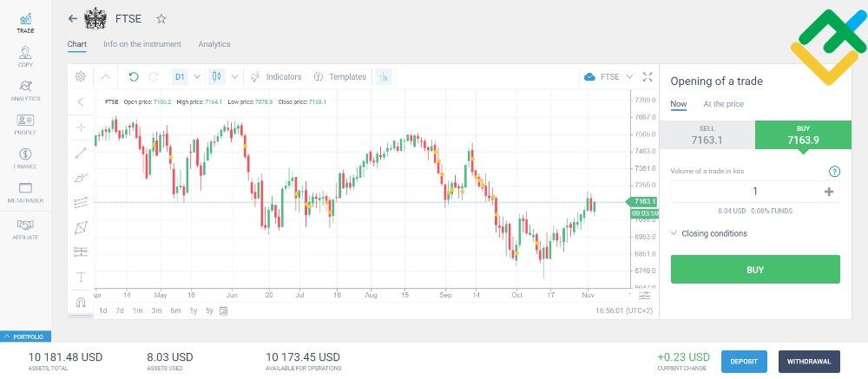Expand FTSE instrument dropdown in chart toolbar
Viewport: 868px width, 379px height.
pyautogui.click(x=629, y=77)
